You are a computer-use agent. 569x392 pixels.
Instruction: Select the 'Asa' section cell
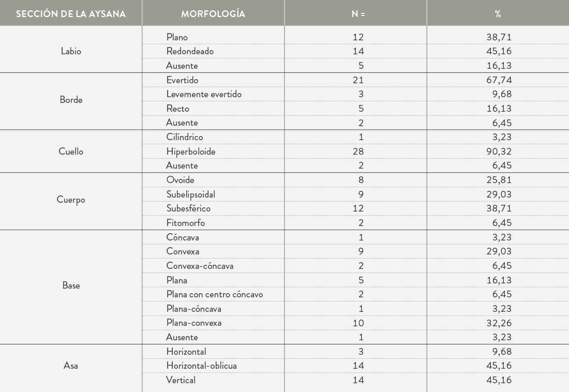point(71,366)
